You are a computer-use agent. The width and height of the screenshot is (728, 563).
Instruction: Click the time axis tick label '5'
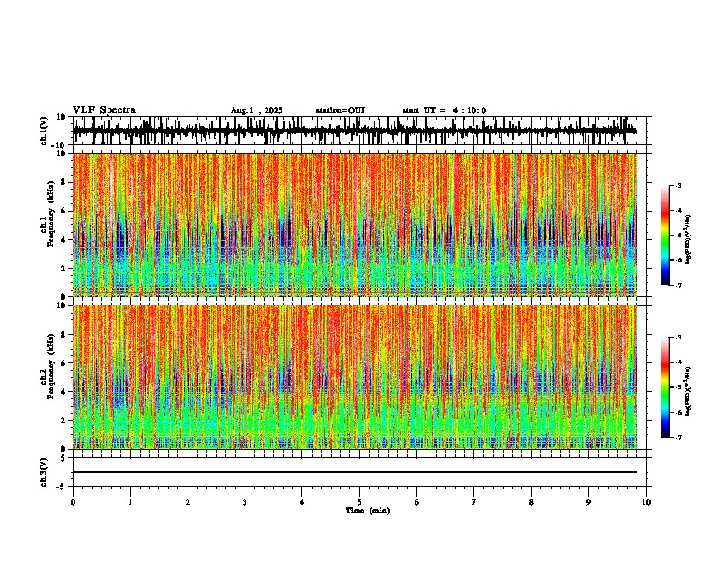(x=359, y=502)
